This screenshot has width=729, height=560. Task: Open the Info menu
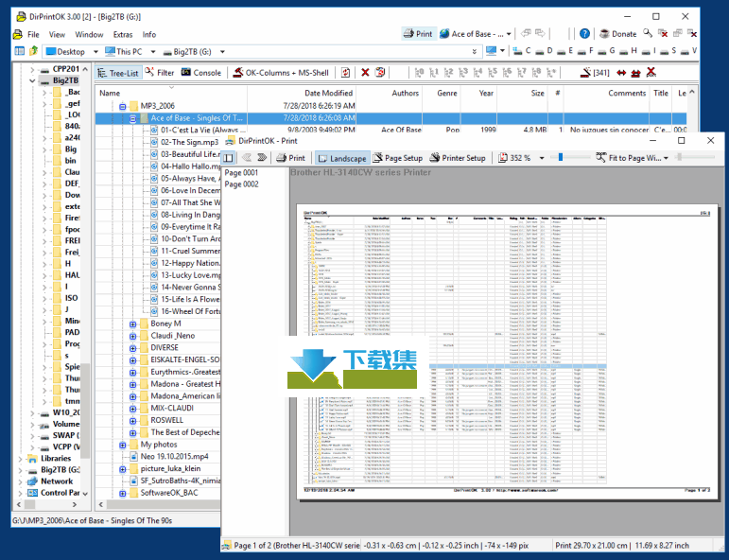[148, 34]
